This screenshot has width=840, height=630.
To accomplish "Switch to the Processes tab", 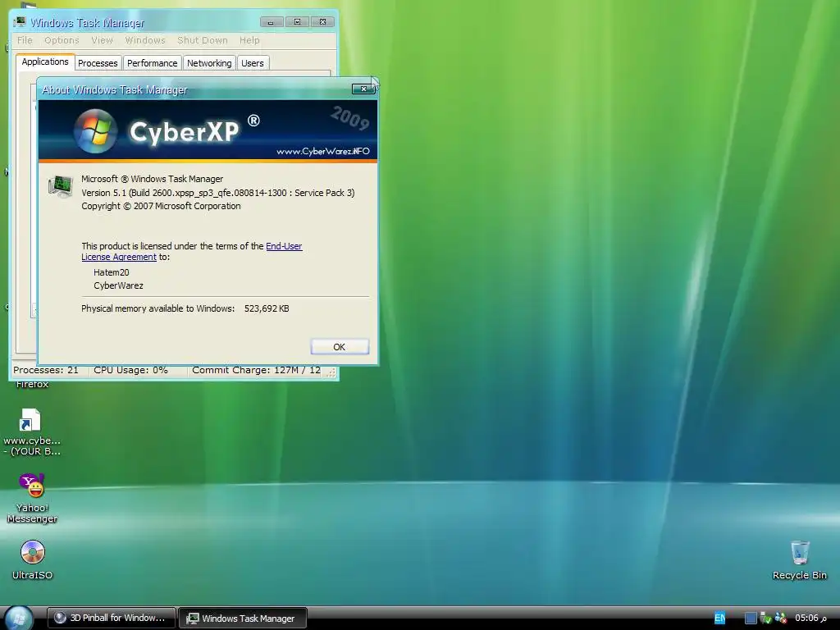I will (98, 63).
